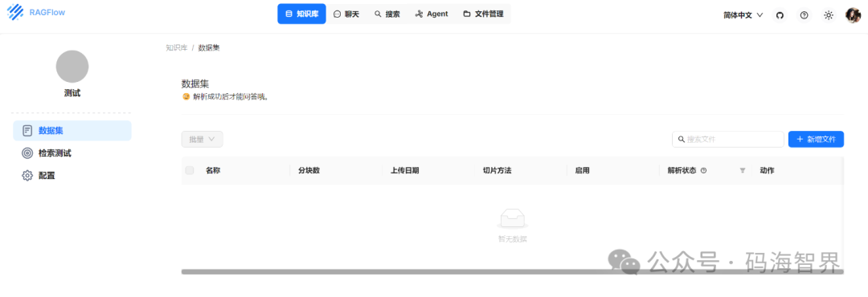This screenshot has height=297, width=868.
Task: Open the GitHub icon link
Action: [x=780, y=15]
